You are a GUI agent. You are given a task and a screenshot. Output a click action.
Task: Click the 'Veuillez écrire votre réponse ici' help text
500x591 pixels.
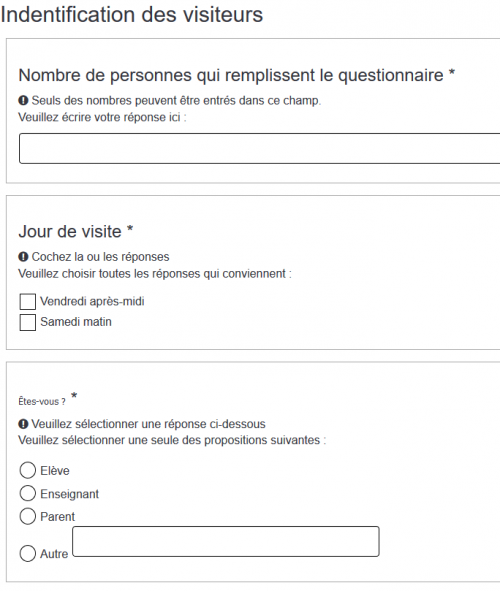point(102,117)
